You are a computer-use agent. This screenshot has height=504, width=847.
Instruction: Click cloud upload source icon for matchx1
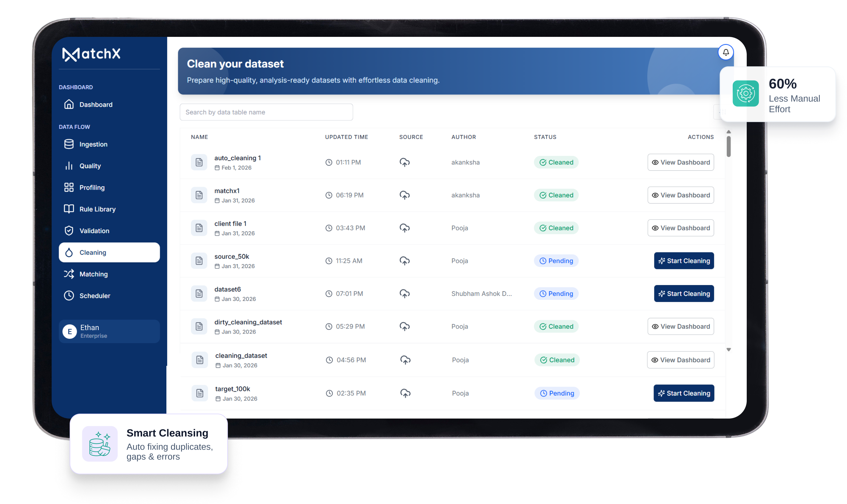pyautogui.click(x=404, y=195)
